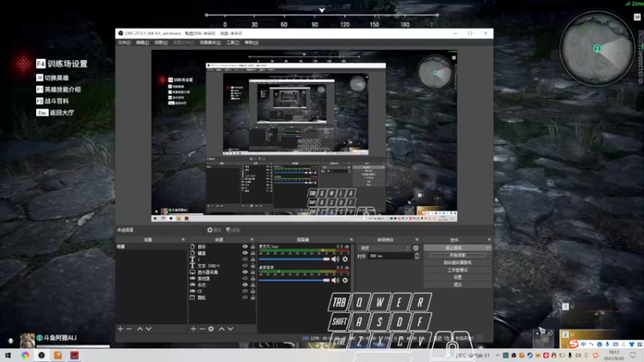Show hidden system tray icons chevron
Image resolution: width=644 pixels, height=362 pixels.
tap(497, 356)
